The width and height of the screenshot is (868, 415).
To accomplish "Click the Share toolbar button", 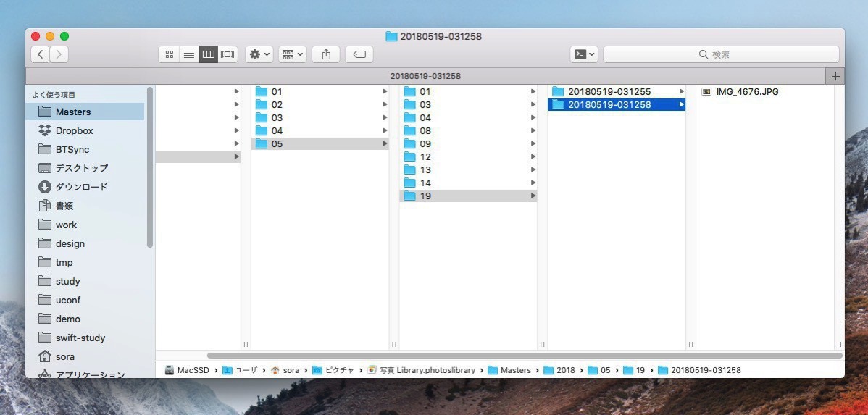I will pyautogui.click(x=326, y=54).
